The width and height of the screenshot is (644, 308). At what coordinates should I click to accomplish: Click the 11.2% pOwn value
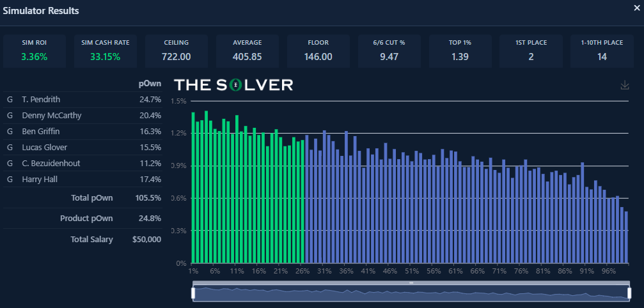pos(150,163)
